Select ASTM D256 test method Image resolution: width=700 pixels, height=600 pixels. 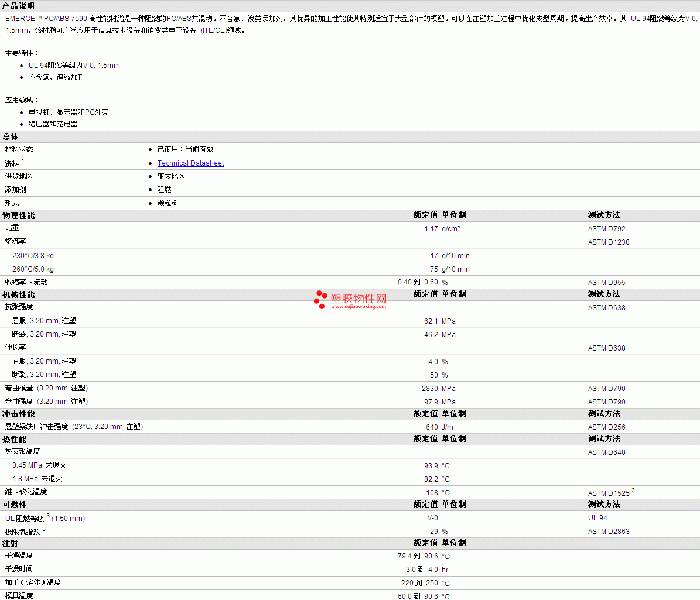[607, 427]
